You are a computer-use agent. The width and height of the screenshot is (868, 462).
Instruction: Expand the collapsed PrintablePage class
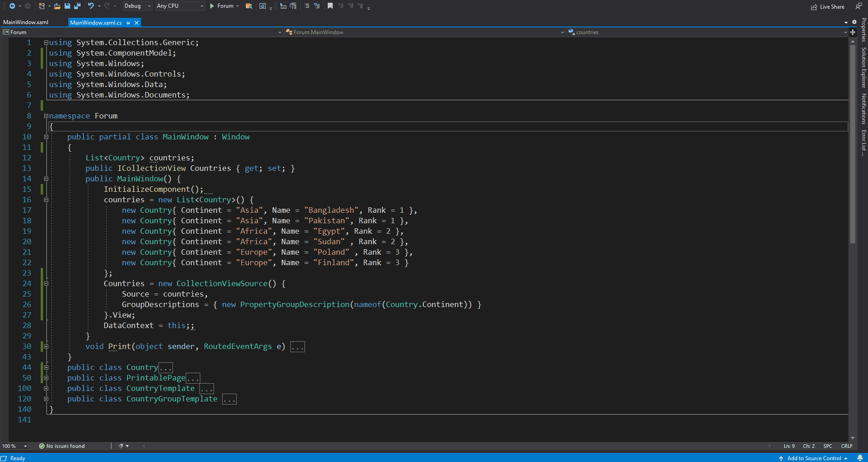click(46, 378)
